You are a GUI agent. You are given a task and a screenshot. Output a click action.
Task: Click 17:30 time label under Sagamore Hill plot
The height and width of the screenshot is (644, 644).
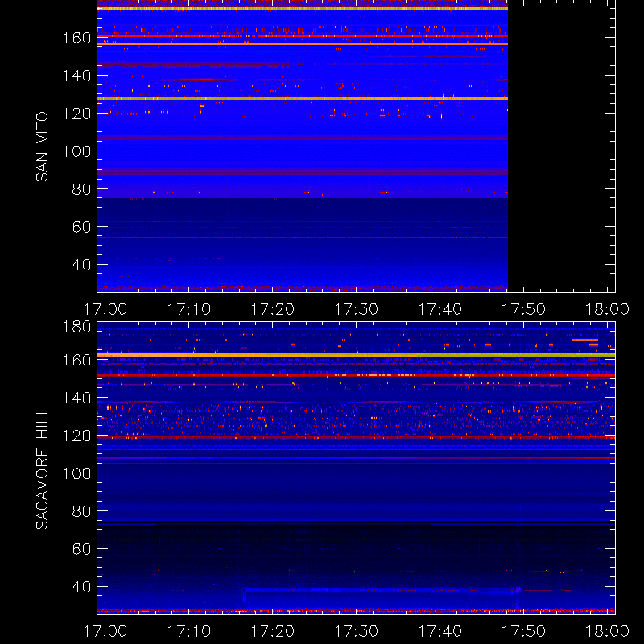pyautogui.click(x=356, y=631)
